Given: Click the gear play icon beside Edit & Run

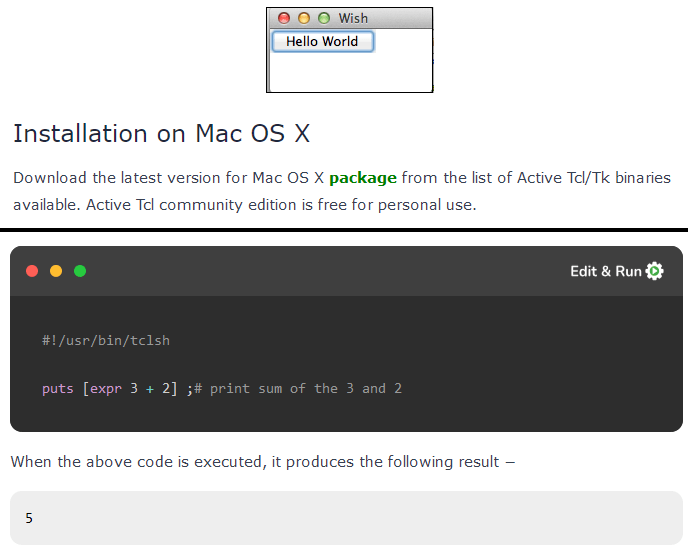Looking at the screenshot, I should point(655,271).
